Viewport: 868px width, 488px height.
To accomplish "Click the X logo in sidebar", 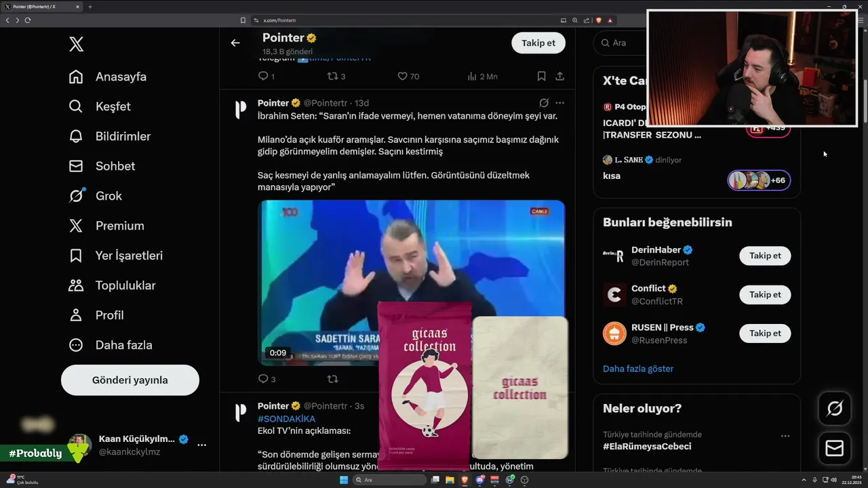I will [x=76, y=45].
